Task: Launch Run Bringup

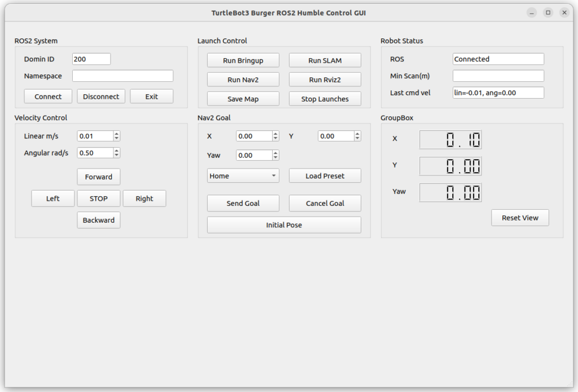Action: click(x=243, y=60)
